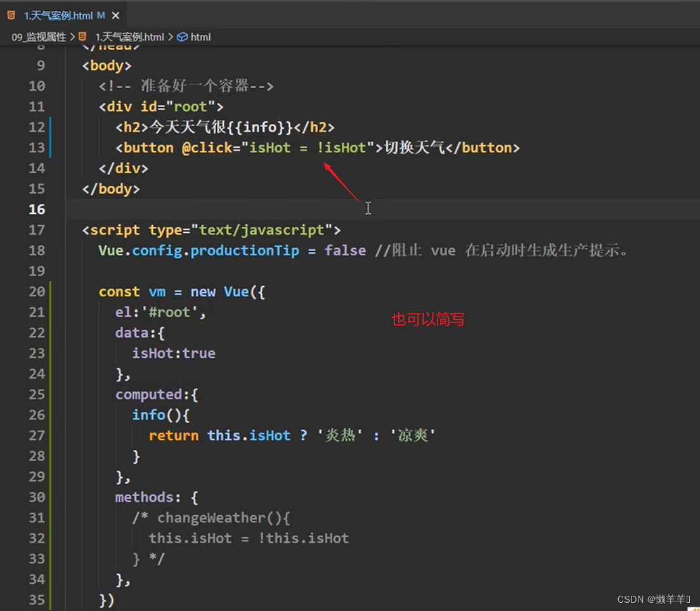
Task: Click the '炎热' string literal
Action: pos(340,435)
